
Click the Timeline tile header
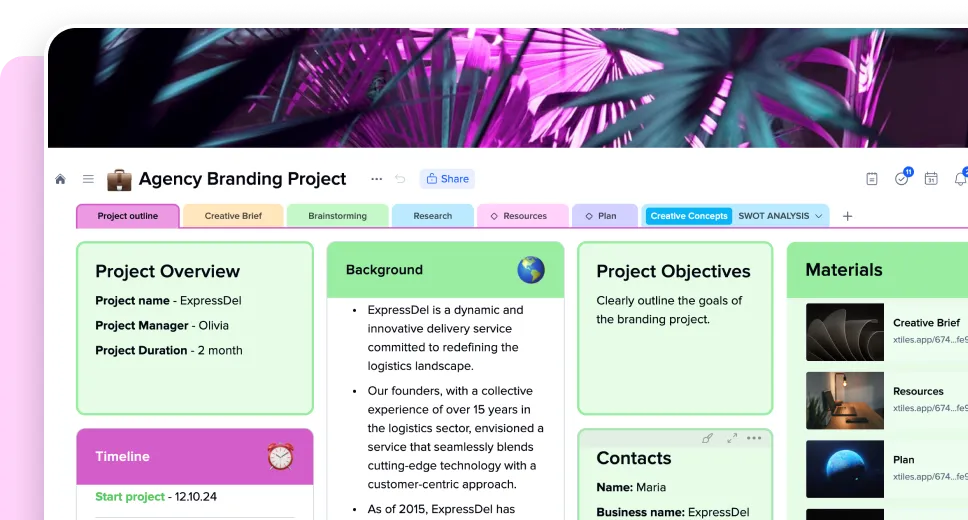tap(195, 456)
